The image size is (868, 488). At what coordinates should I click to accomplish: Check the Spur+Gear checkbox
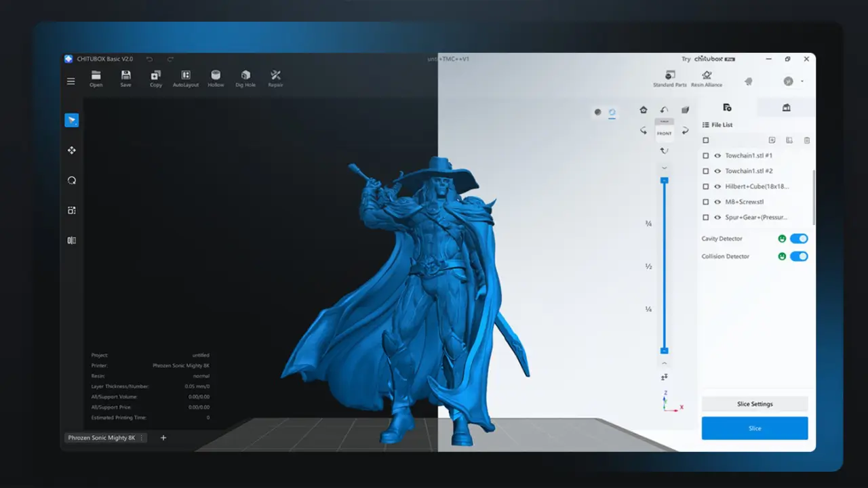706,218
